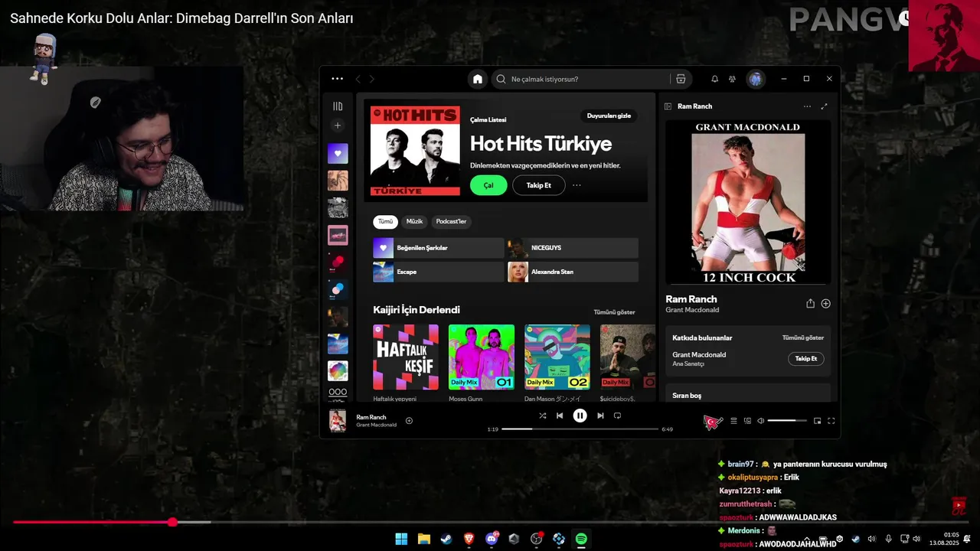Open the three-dot app menu in Spotify
This screenshot has width=980, height=551.
click(x=338, y=79)
